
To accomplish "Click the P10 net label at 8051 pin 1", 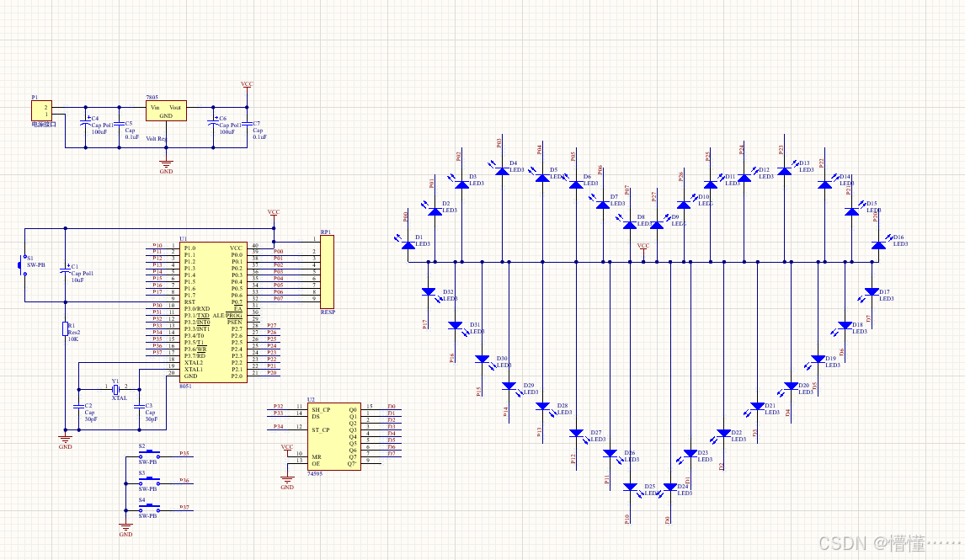I will pyautogui.click(x=157, y=246).
